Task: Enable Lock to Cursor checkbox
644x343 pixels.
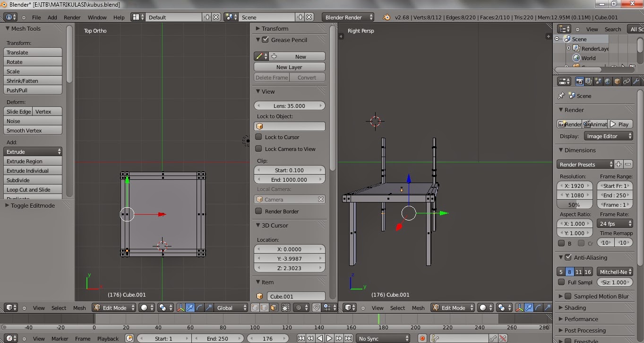Action: click(258, 137)
